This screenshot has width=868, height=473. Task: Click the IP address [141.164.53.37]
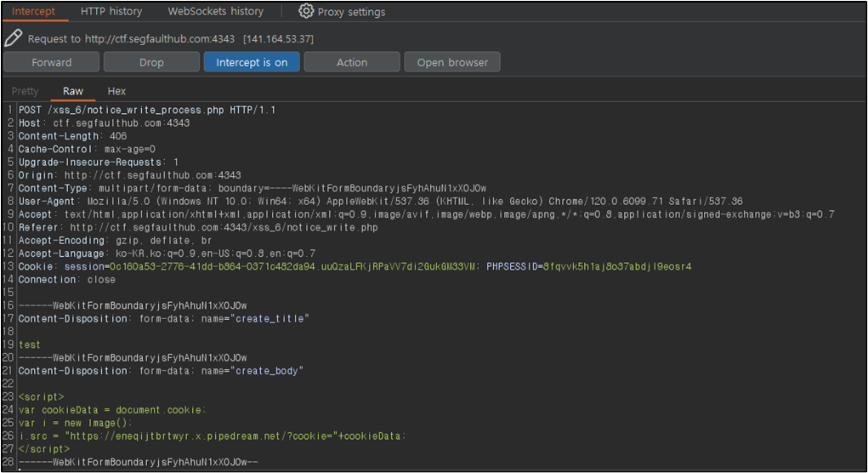click(279, 39)
